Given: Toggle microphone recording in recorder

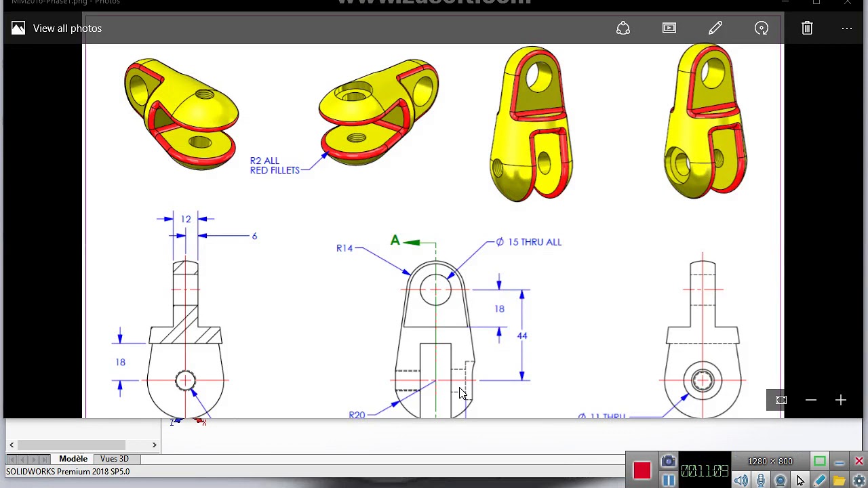Looking at the screenshot, I should click(x=761, y=481).
